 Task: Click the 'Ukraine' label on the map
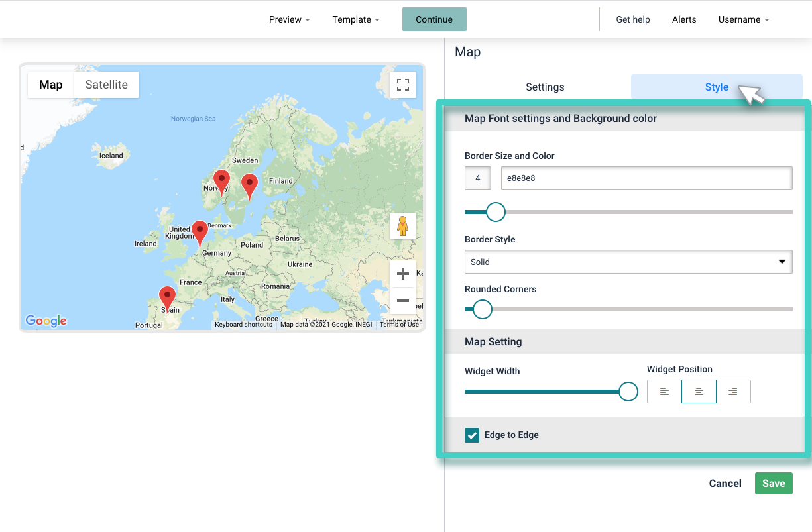pyautogui.click(x=300, y=264)
